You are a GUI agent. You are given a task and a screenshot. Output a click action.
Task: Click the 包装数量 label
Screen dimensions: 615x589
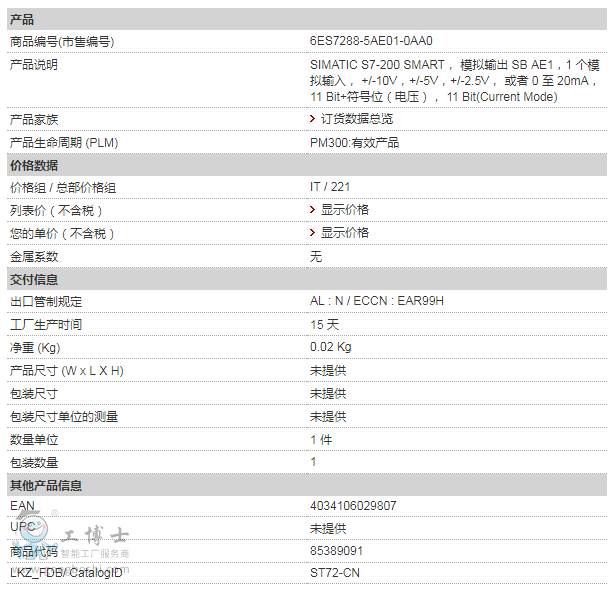click(34, 463)
